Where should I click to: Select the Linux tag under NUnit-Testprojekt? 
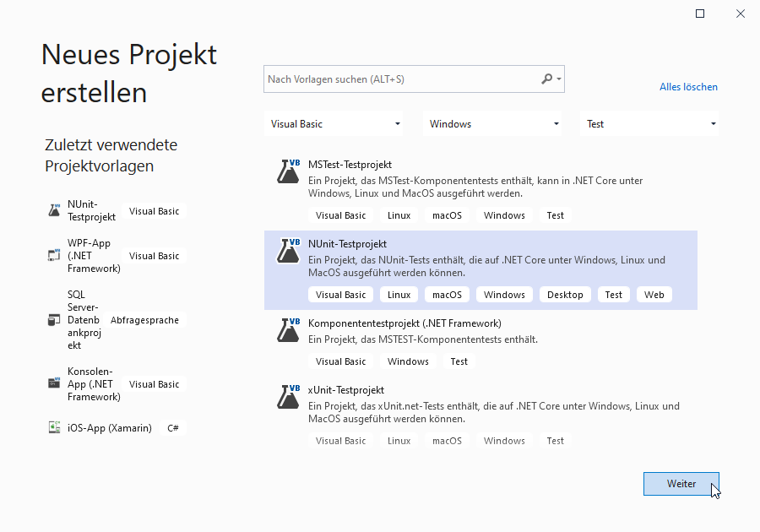pos(398,294)
